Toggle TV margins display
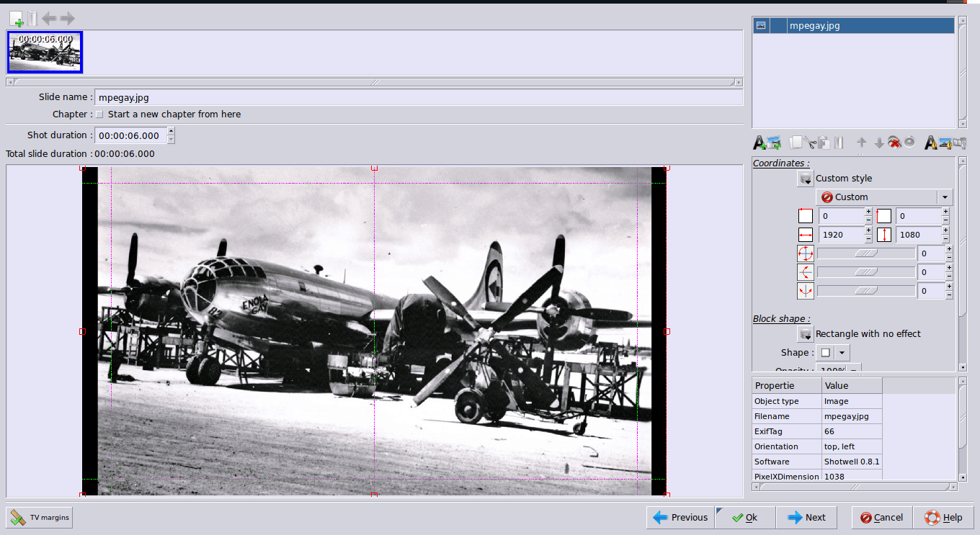The width and height of the screenshot is (980, 535). click(40, 517)
